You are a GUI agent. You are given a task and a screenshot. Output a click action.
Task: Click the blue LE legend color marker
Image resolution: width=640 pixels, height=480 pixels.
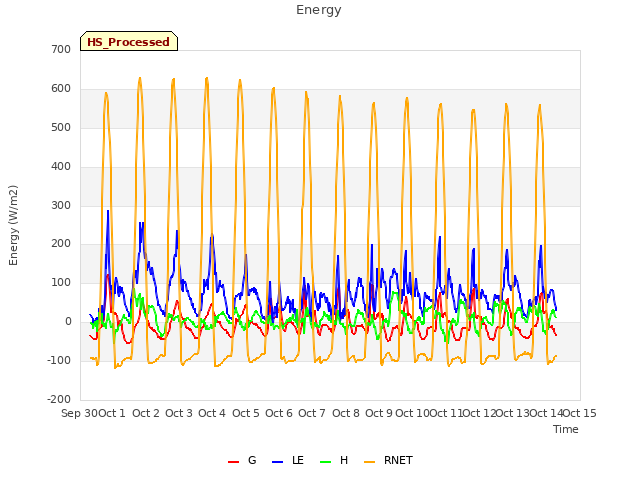click(x=277, y=462)
